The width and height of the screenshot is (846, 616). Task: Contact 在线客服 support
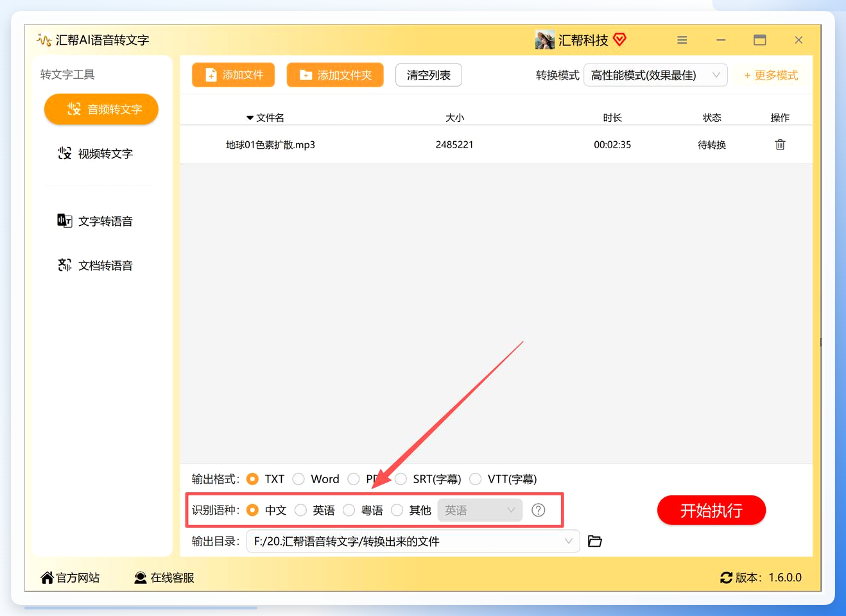[x=164, y=577]
